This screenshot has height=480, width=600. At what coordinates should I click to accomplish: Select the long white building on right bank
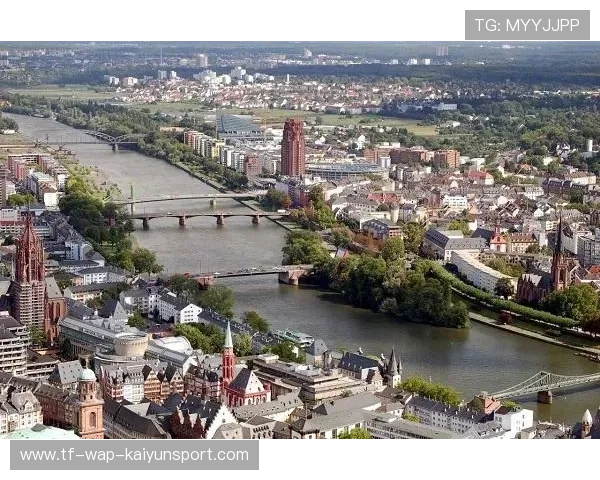(478, 270)
